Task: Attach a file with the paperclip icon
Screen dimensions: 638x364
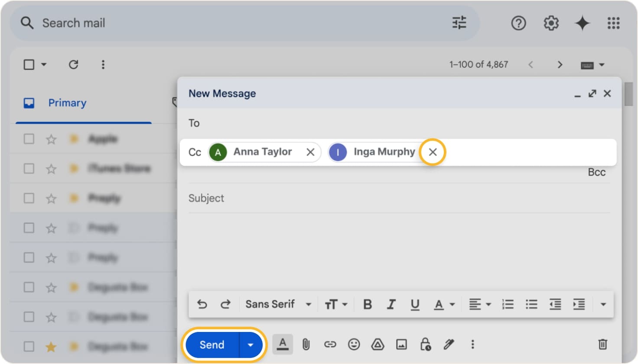Action: pyautogui.click(x=306, y=344)
